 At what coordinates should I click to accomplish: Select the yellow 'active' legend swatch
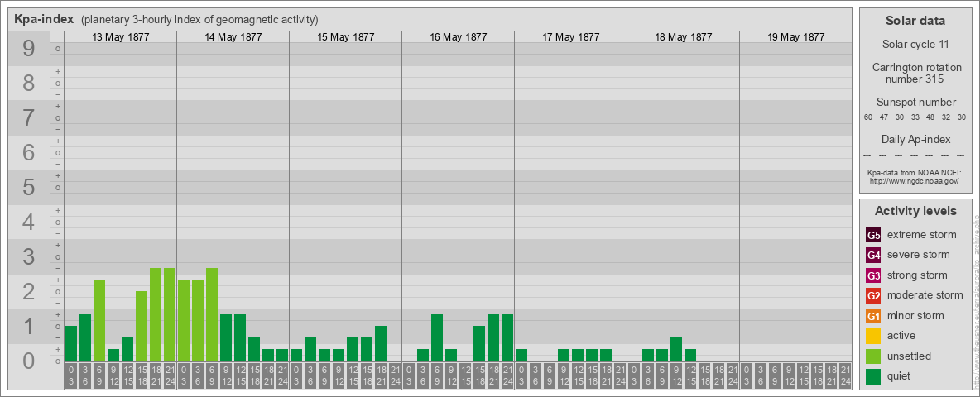[873, 336]
